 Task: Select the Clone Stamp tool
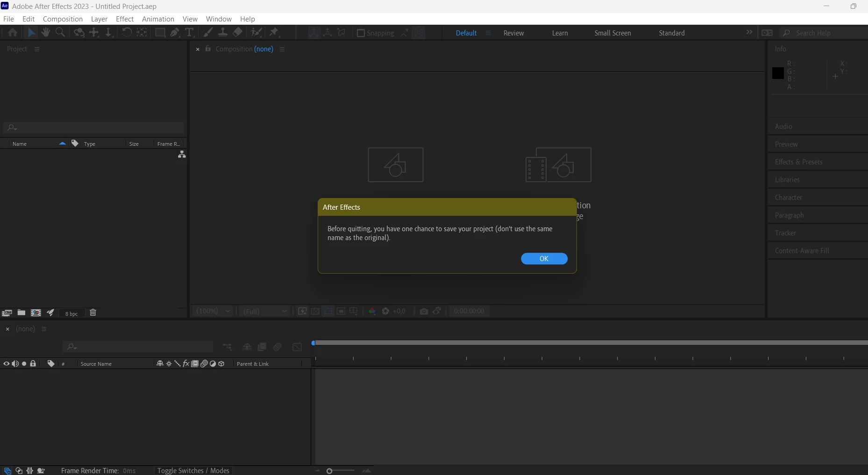click(x=223, y=32)
